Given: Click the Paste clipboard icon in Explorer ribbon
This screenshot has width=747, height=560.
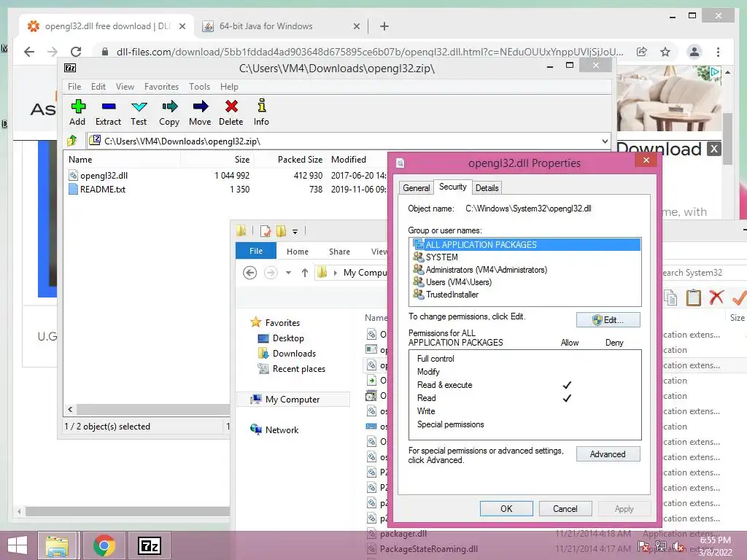Looking at the screenshot, I should (x=694, y=297).
